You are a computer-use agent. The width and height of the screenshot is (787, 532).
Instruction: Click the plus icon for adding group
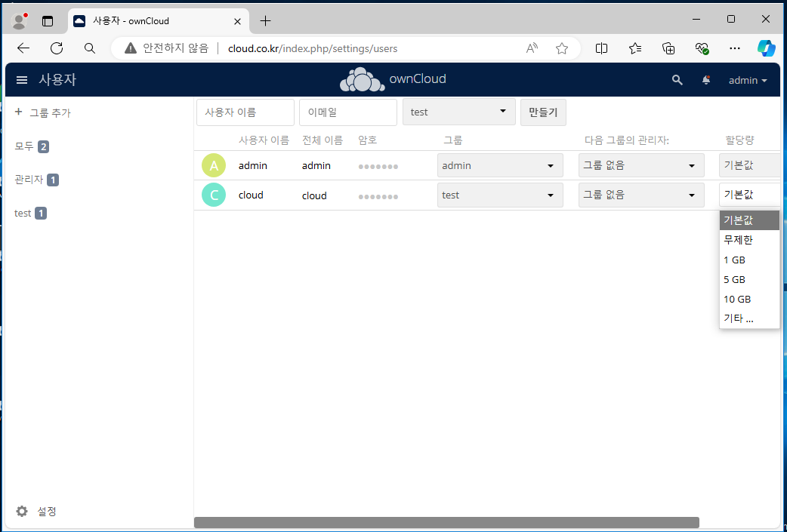[19, 112]
